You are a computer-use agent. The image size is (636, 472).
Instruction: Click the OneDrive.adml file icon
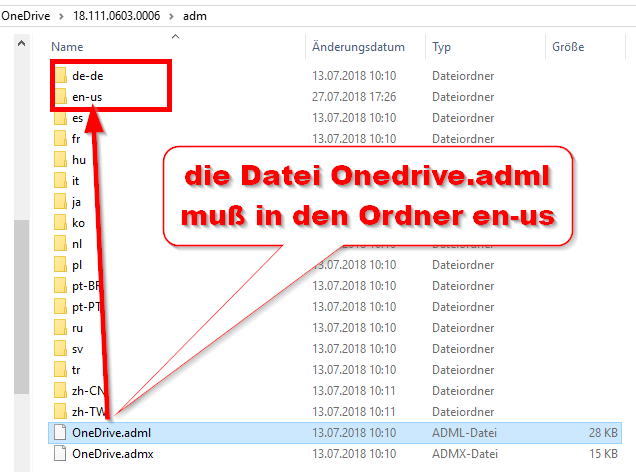click(x=60, y=433)
